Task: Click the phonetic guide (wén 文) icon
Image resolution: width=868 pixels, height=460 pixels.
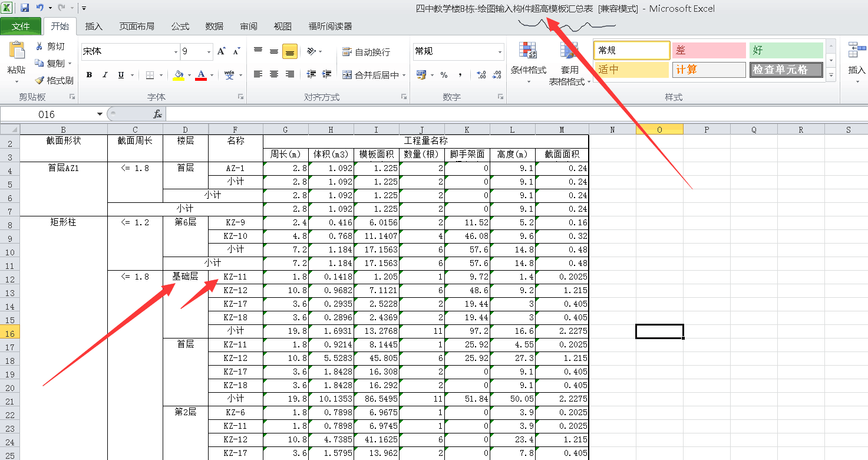Action: tap(229, 75)
